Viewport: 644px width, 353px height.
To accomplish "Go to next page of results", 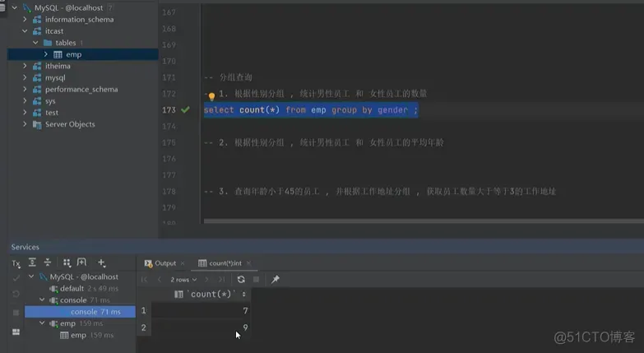I will (206, 280).
